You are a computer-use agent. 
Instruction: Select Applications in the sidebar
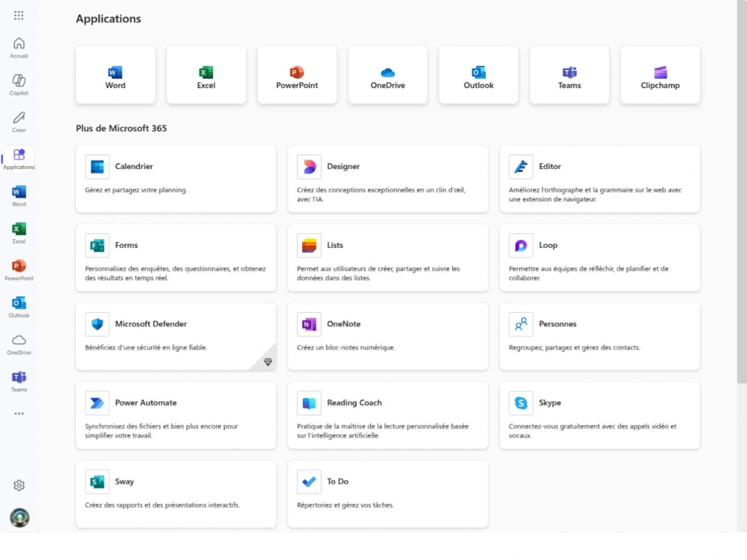coord(19,157)
